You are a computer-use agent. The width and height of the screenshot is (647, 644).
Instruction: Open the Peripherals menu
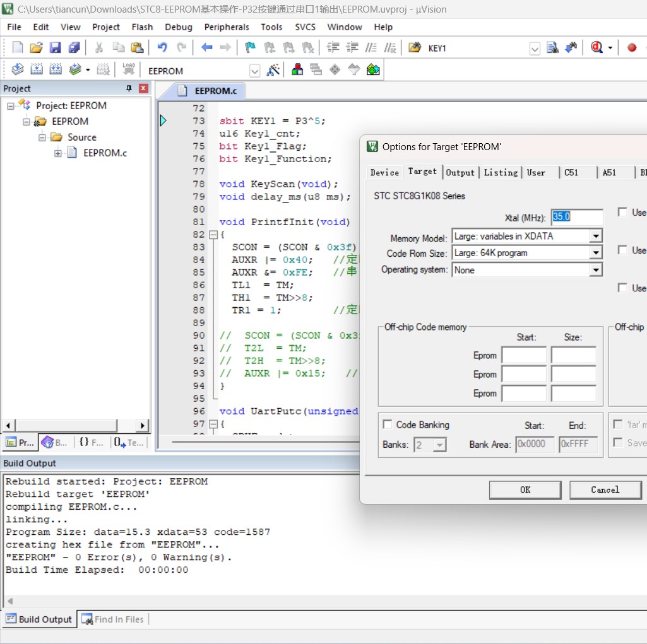[x=227, y=27]
